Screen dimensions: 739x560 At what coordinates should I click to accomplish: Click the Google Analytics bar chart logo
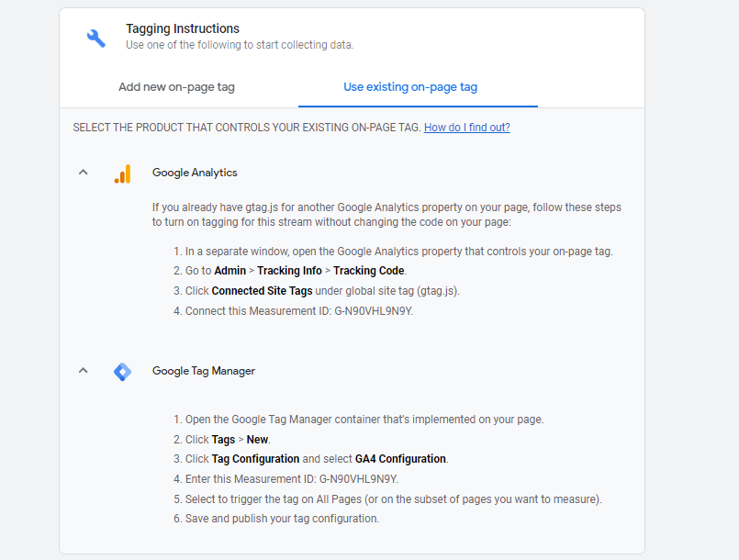coord(122,174)
